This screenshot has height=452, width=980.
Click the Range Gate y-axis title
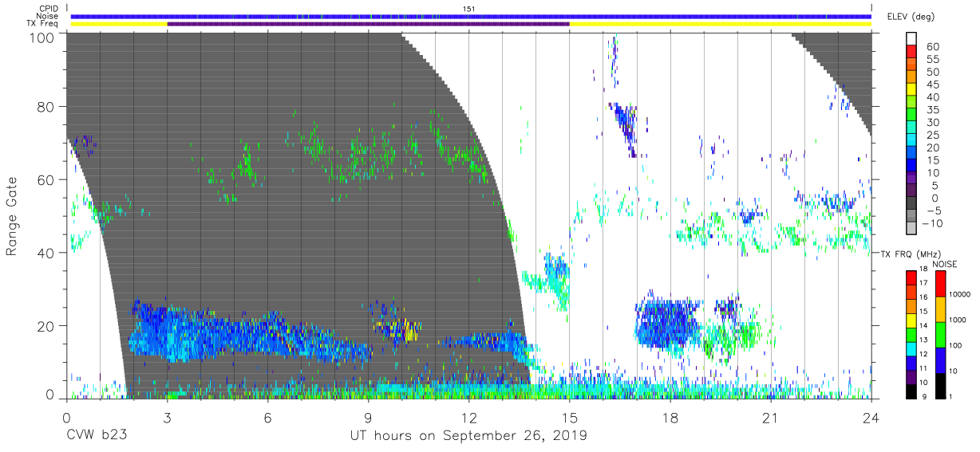[x=12, y=216]
